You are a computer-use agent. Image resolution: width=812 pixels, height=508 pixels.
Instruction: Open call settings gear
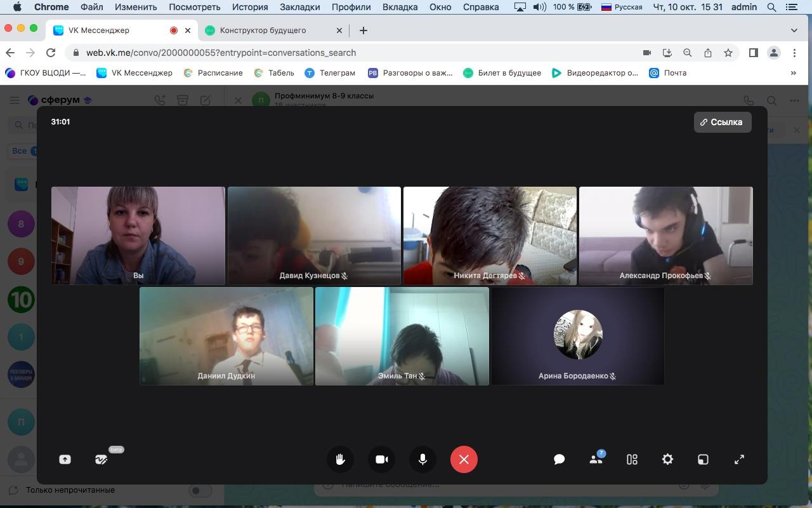(667, 459)
